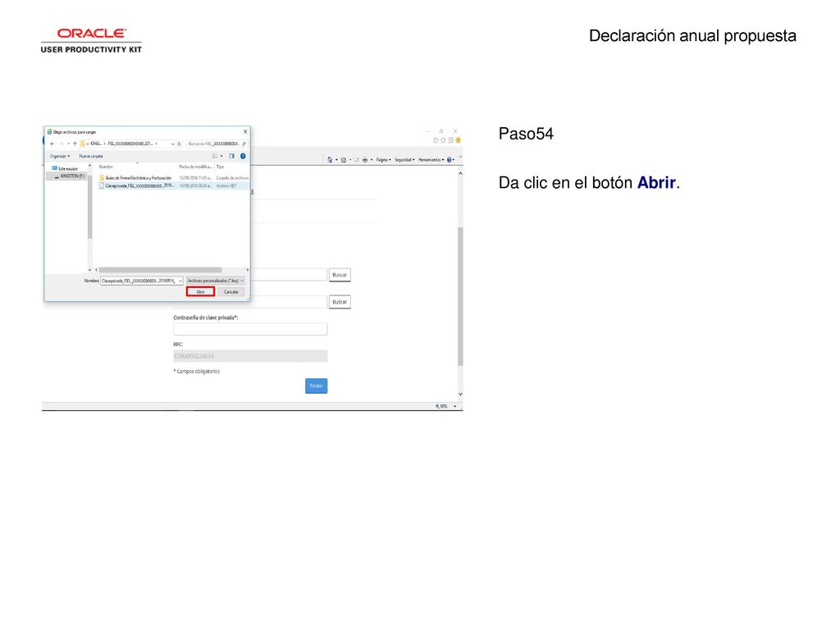Click the RFC field
Screen dimensions: 840x630
250,356
